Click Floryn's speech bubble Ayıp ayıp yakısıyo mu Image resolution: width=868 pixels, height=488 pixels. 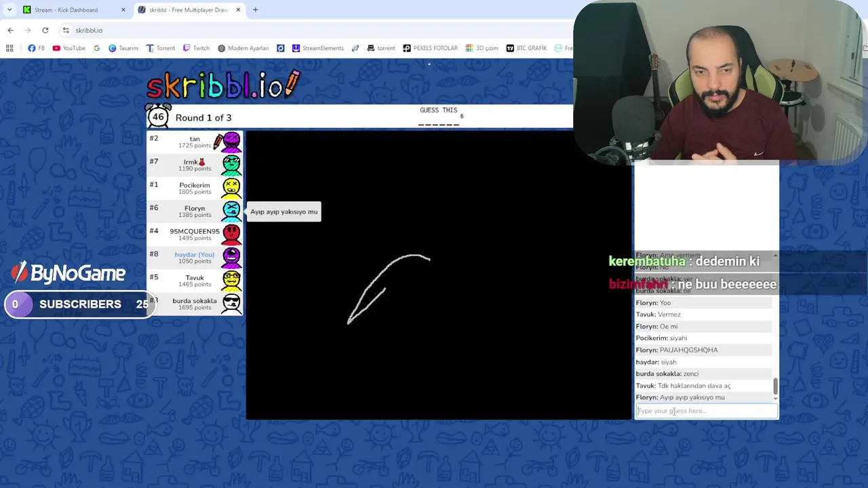[x=283, y=211]
